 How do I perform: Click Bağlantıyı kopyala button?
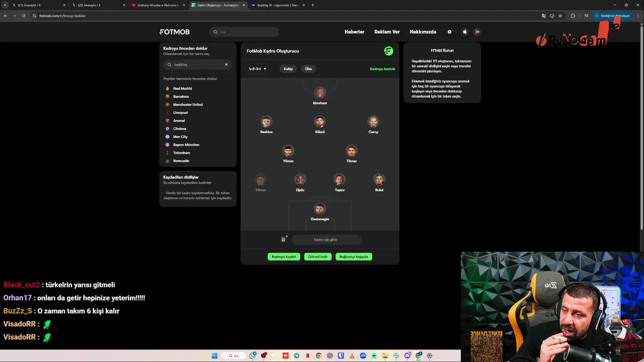[354, 256]
